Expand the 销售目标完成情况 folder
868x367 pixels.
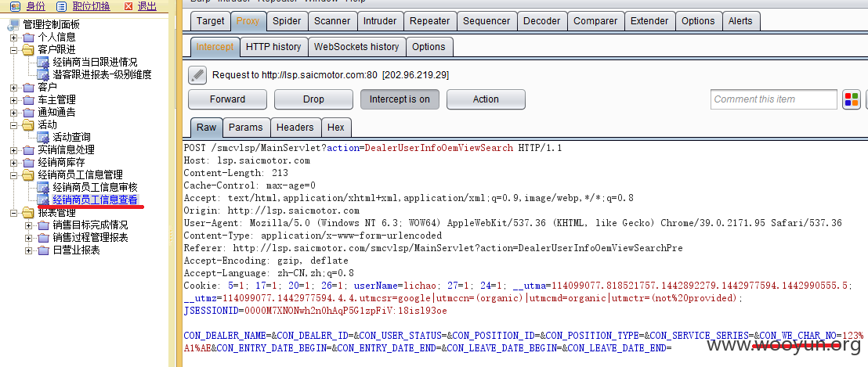(x=29, y=225)
